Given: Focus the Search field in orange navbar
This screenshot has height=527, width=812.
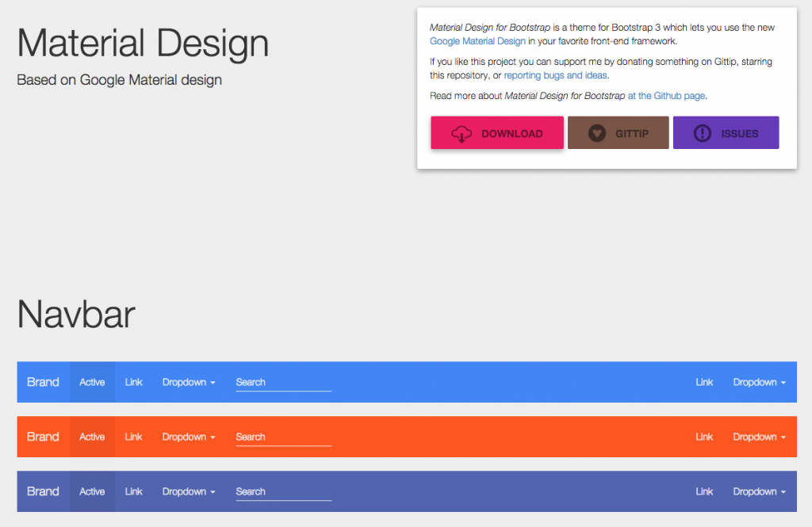Looking at the screenshot, I should [283, 437].
